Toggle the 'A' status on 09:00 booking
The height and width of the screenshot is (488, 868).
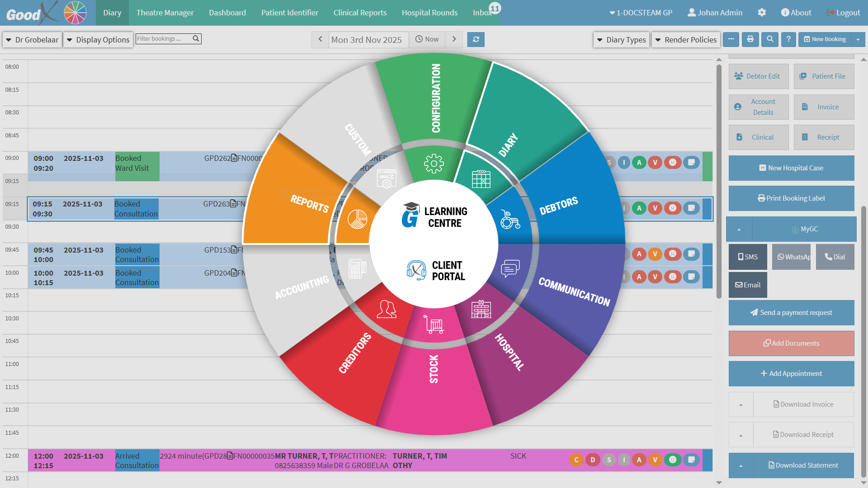(x=639, y=163)
